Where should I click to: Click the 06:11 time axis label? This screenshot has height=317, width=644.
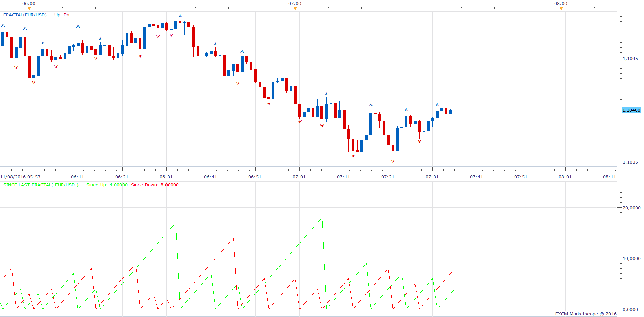(77, 177)
